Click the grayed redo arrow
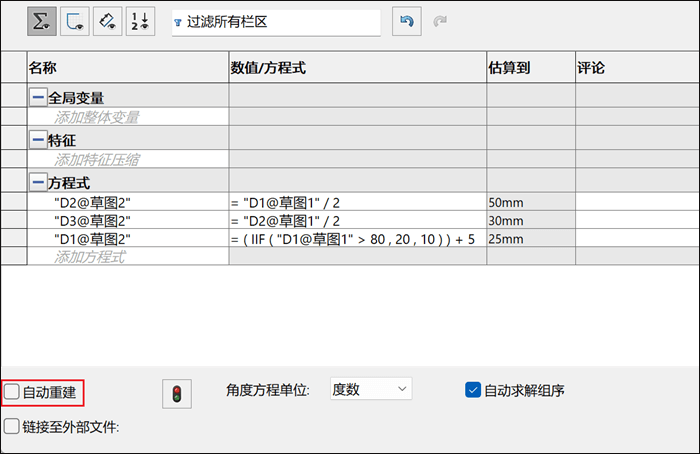700x454 pixels. [440, 21]
